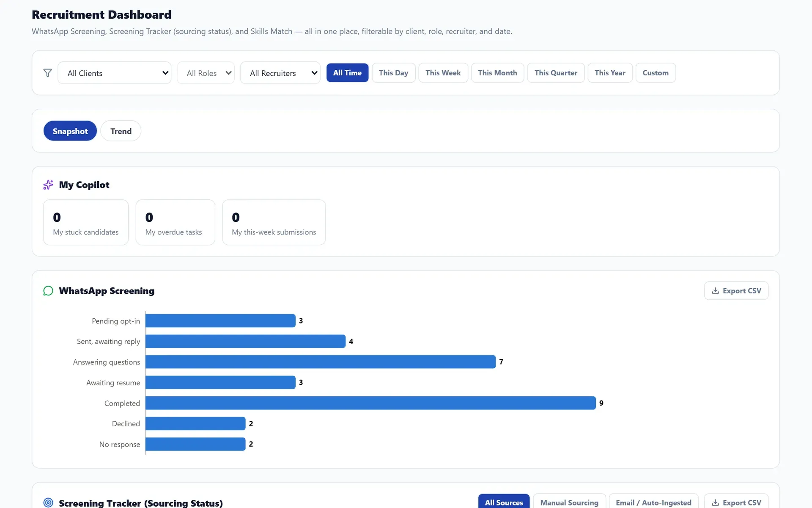Click the Awaiting resume bar
This screenshot has width=812, height=508.
pos(220,382)
